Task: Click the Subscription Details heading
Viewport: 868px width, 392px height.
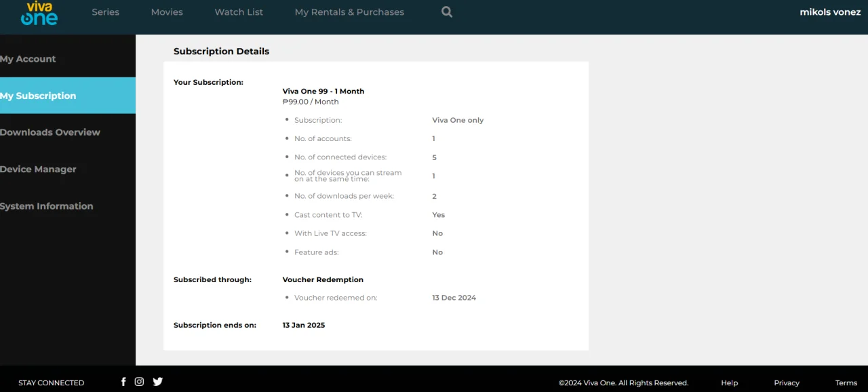Action: click(221, 52)
